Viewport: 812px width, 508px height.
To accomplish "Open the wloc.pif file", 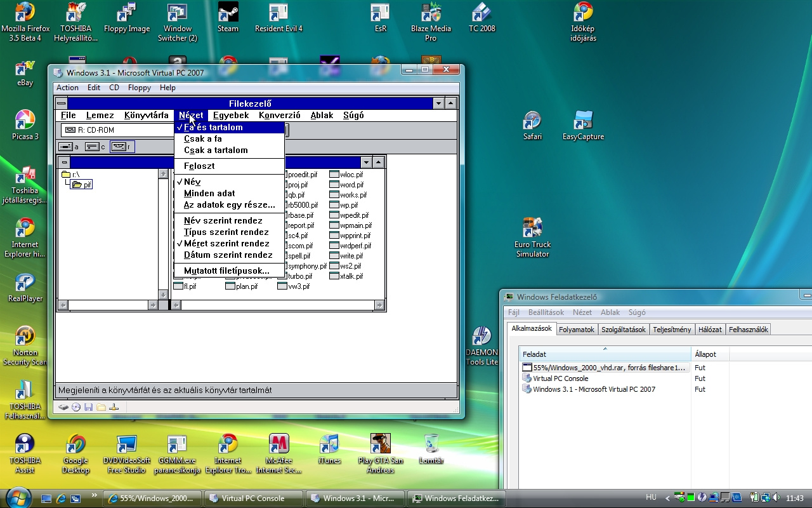I will (346, 175).
